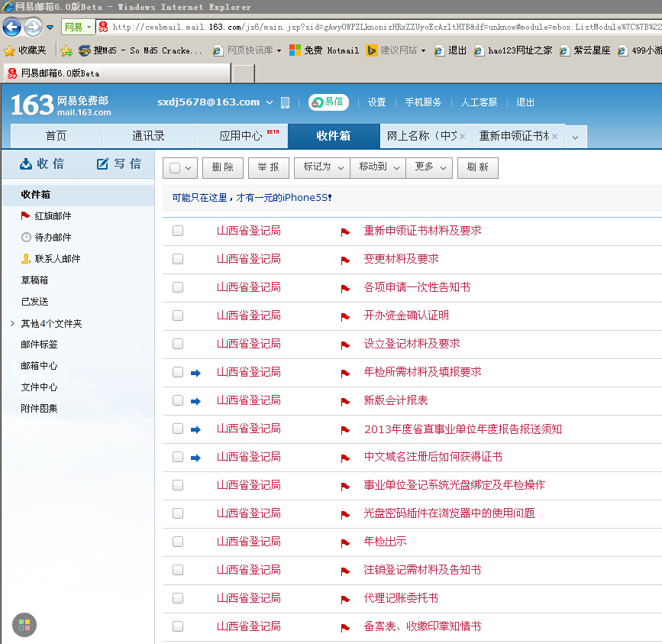662x644 pixels.
Task: Go back with the browser Back arrow
Action: click(11, 28)
